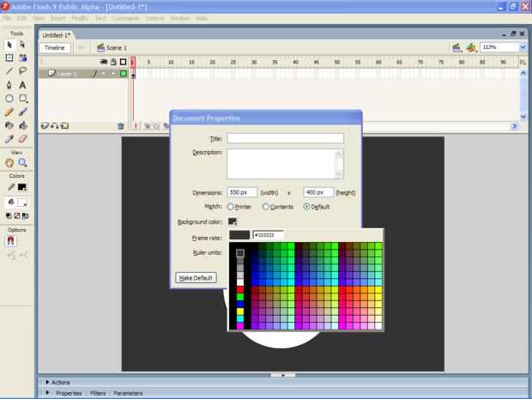Click the Make Default button

(196, 277)
